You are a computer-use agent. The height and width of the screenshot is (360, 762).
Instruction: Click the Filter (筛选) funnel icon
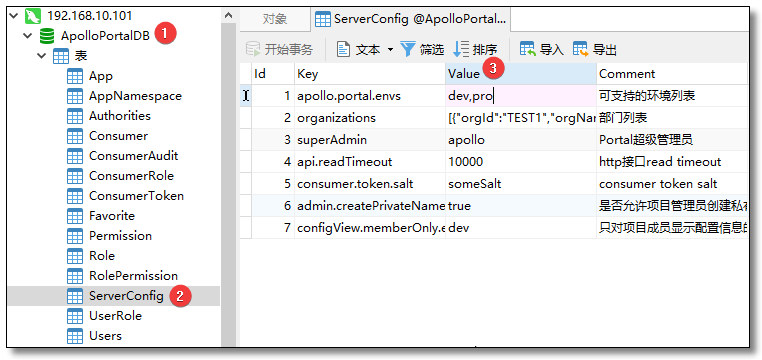tap(408, 49)
